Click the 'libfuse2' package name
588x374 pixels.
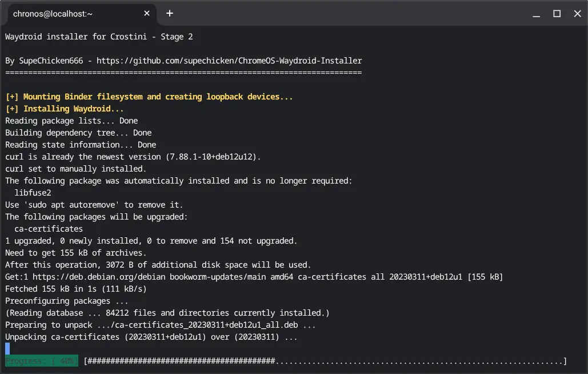pos(33,193)
